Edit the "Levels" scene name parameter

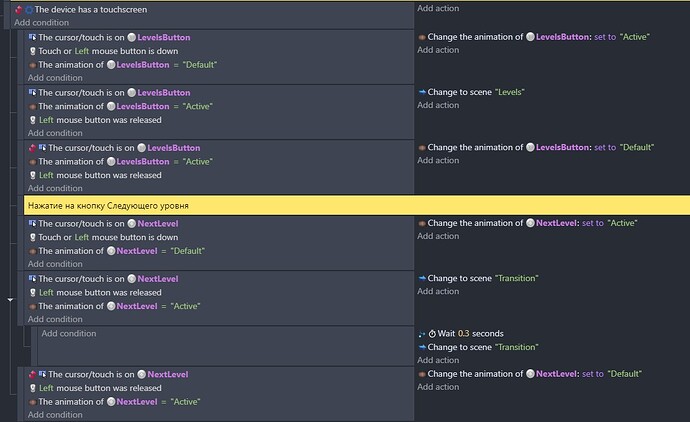(510, 92)
